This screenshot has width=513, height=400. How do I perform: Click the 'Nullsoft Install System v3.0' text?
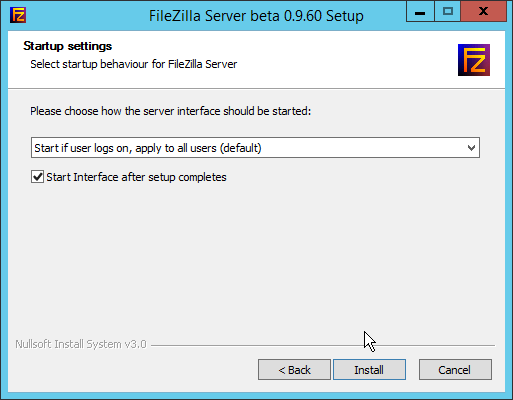coord(81,344)
